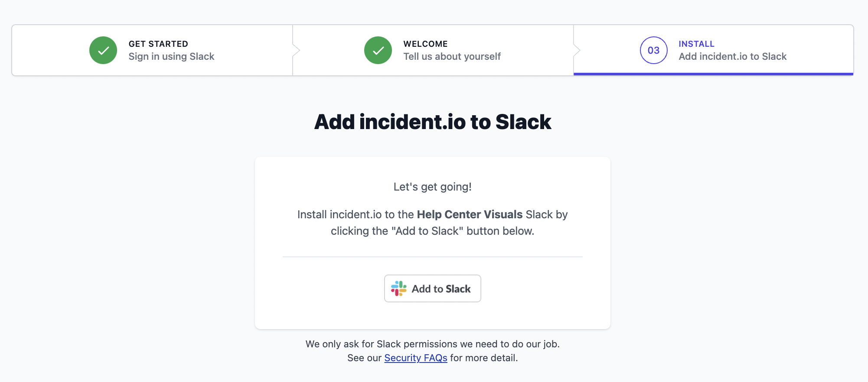The height and width of the screenshot is (382, 868).
Task: Click the "Add incident.io to Slack" step subtitle
Action: [x=732, y=57]
